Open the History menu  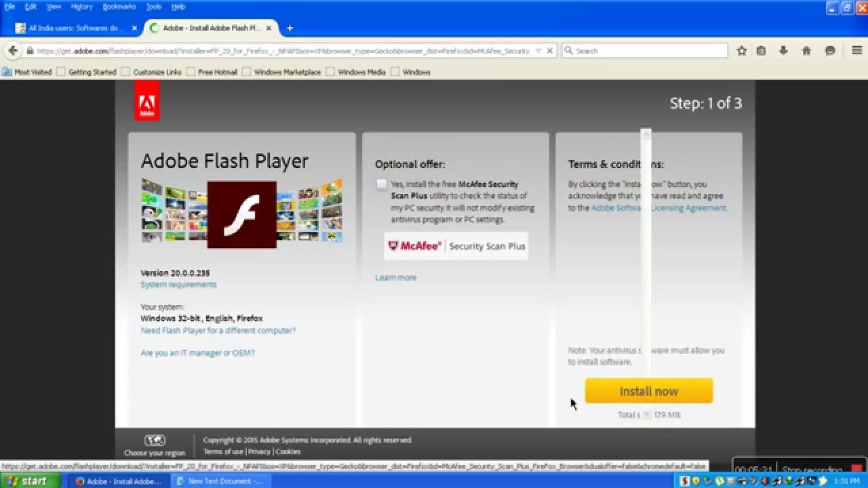click(81, 6)
